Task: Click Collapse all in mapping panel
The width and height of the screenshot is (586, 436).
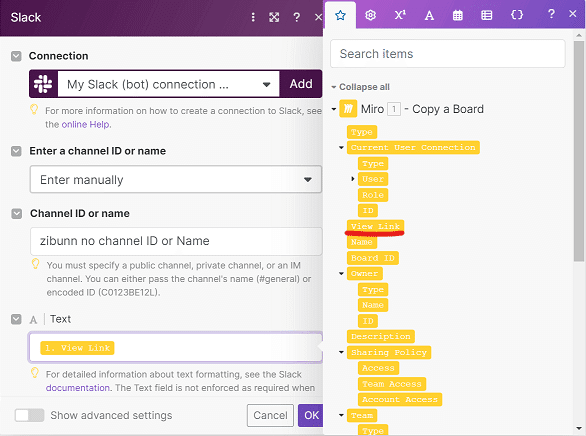Action: (x=361, y=87)
